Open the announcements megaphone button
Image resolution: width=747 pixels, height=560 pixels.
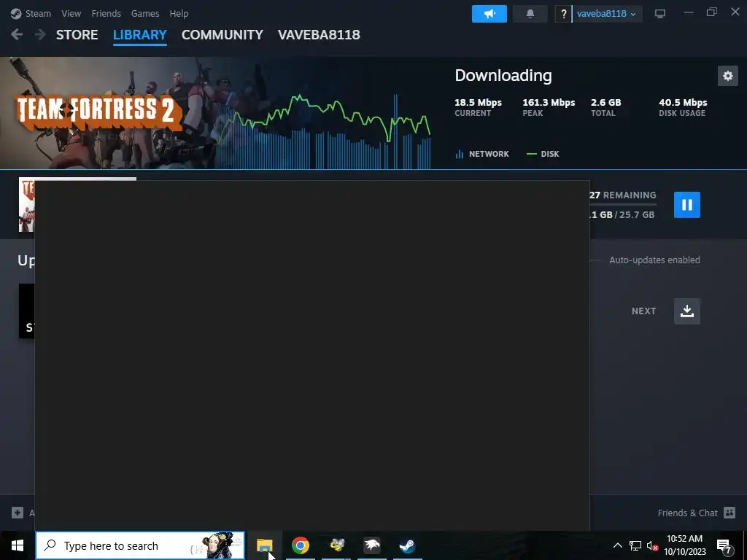tap(489, 14)
